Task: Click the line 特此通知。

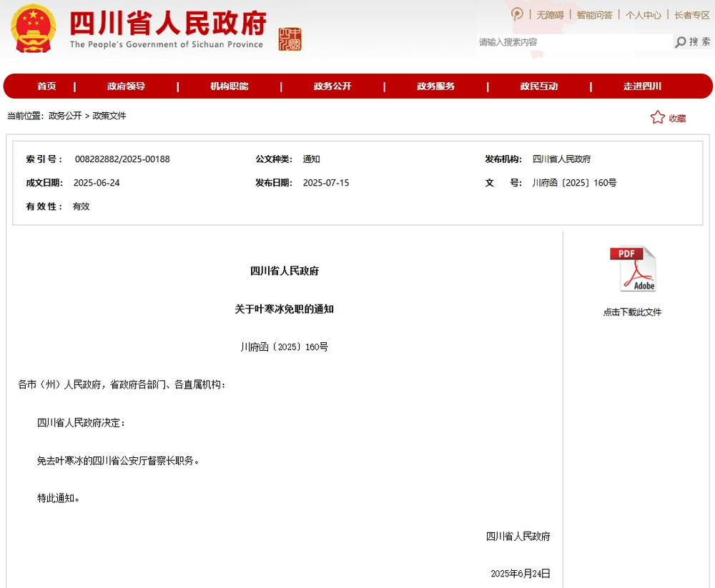Action: [59, 498]
